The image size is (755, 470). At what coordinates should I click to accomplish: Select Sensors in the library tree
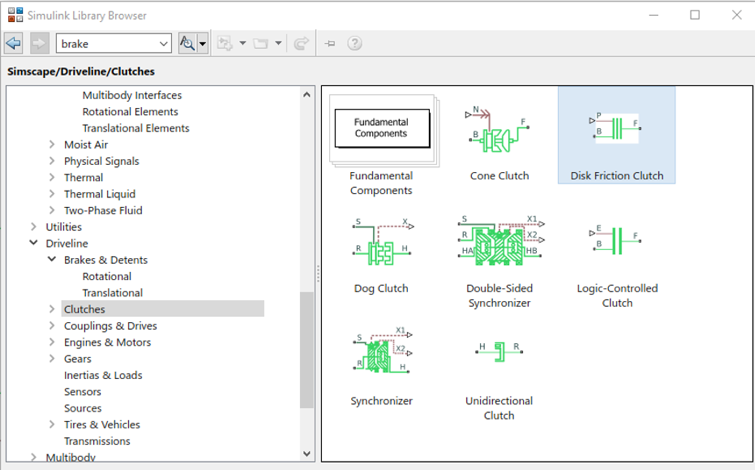click(82, 392)
